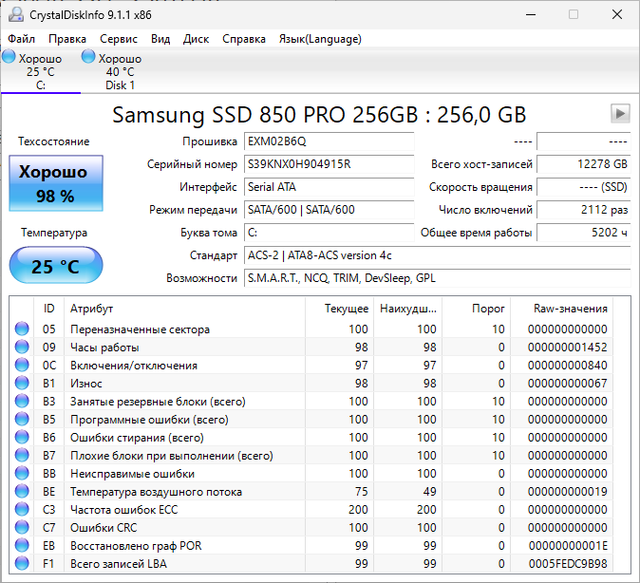Select the Переназначенные сектора attribute row

pyautogui.click(x=311, y=329)
